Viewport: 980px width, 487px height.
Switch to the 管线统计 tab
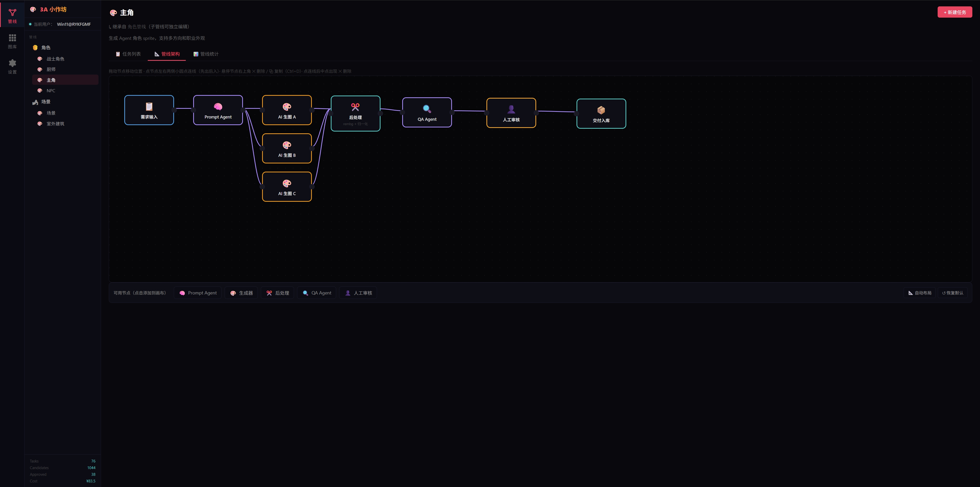206,54
